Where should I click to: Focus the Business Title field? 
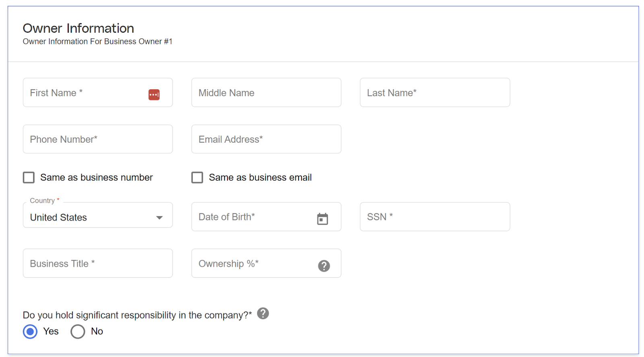click(x=98, y=263)
